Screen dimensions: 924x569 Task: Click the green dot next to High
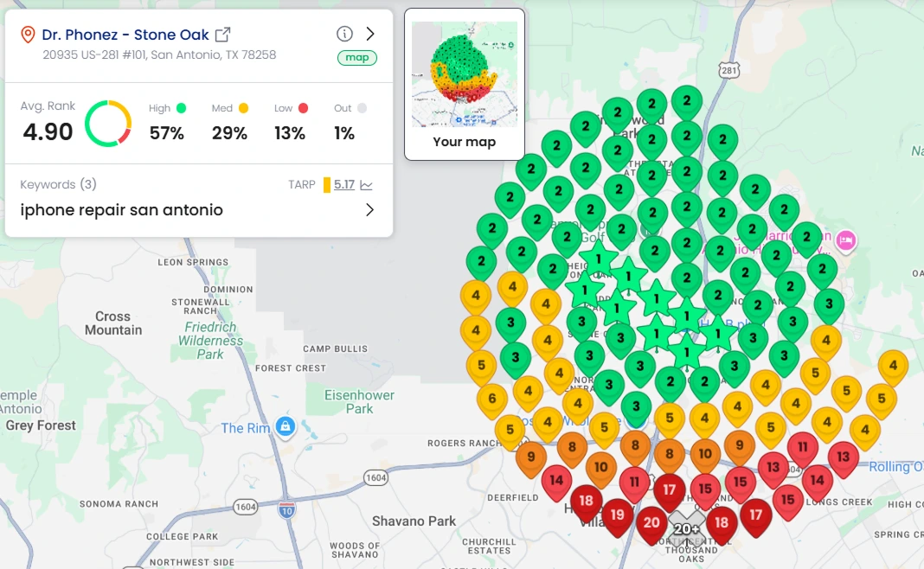[x=182, y=108]
